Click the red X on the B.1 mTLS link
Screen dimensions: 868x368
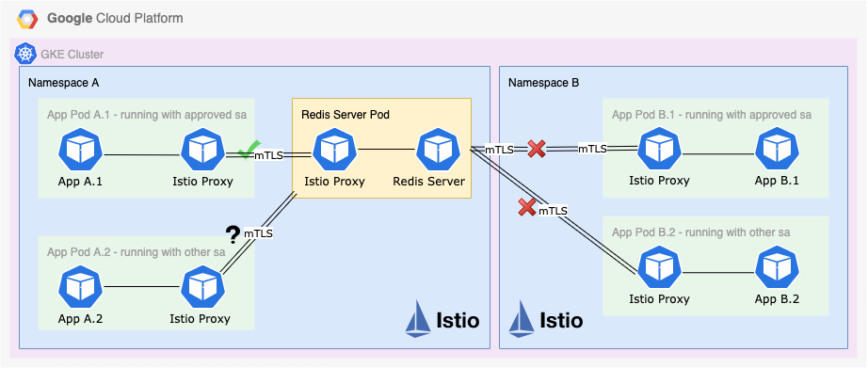click(537, 149)
